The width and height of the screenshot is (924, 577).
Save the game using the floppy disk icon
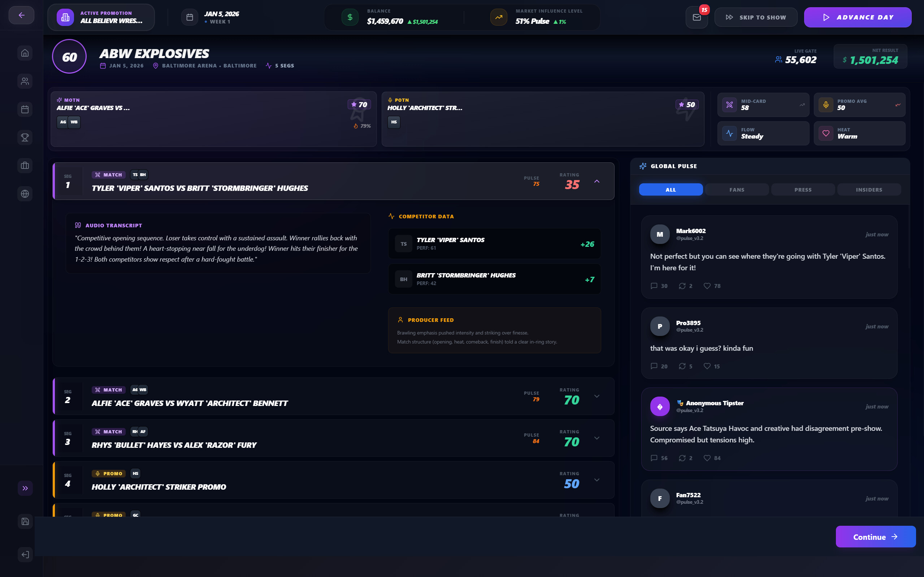pyautogui.click(x=25, y=521)
